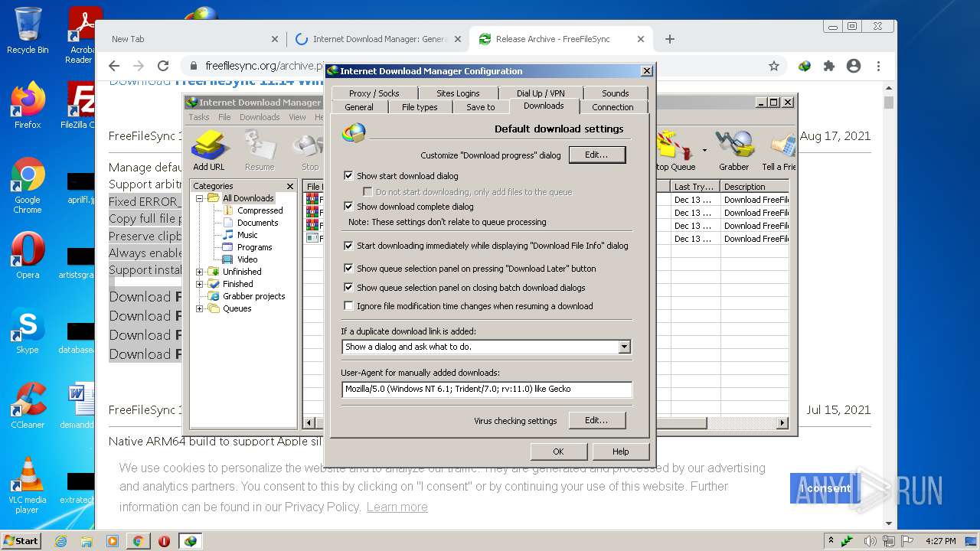
Task: Open the Downloads menu in IDM
Action: coord(260,117)
